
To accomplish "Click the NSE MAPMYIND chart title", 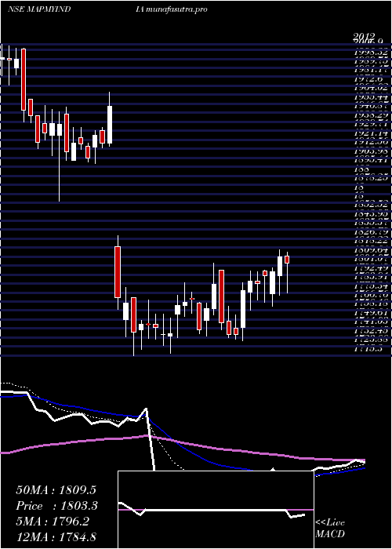I will (39, 9).
